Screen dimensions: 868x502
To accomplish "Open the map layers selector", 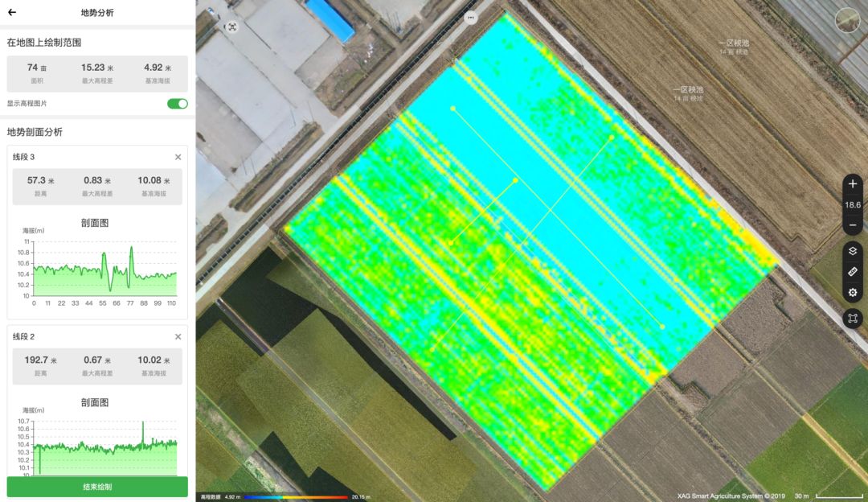I will [x=853, y=251].
